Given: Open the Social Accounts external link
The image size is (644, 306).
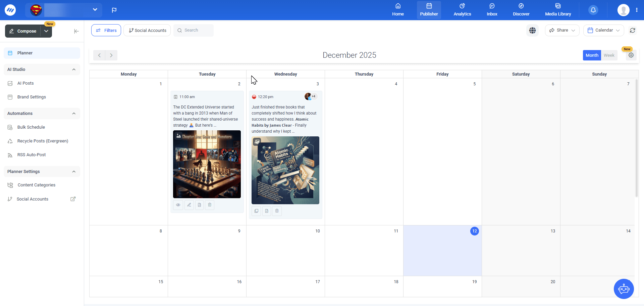Looking at the screenshot, I should tap(73, 199).
